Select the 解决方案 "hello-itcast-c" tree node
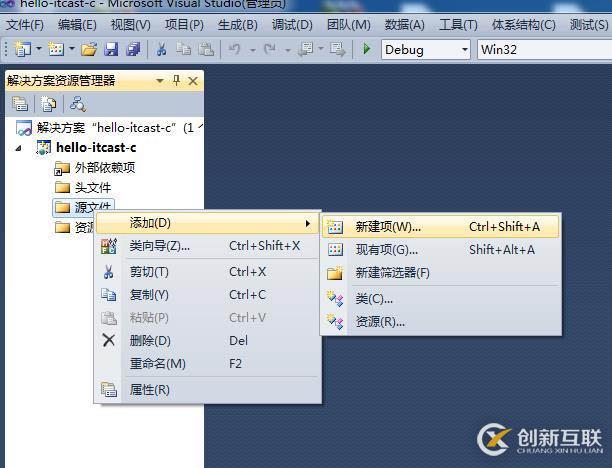This screenshot has width=612, height=468. (x=109, y=128)
